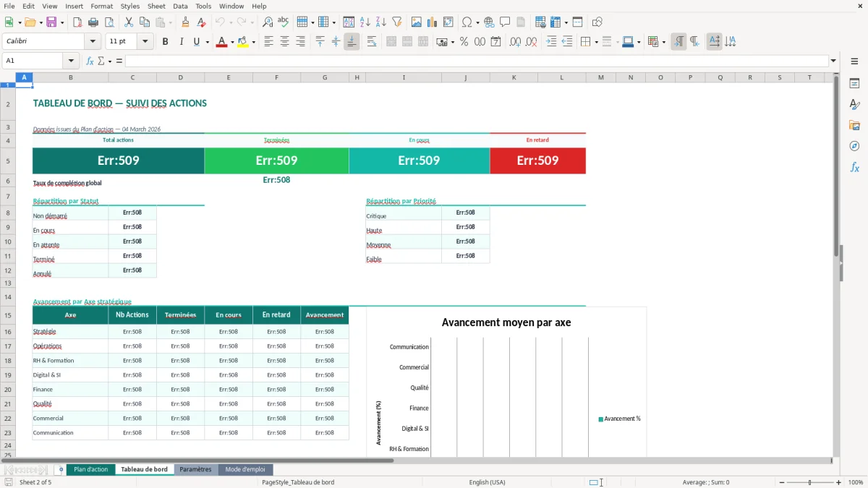Click Sort Descending icon

point(381,22)
